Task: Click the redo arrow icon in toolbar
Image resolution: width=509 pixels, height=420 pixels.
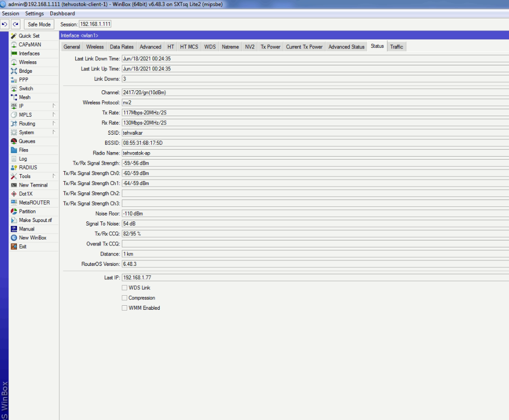Action: [15, 24]
